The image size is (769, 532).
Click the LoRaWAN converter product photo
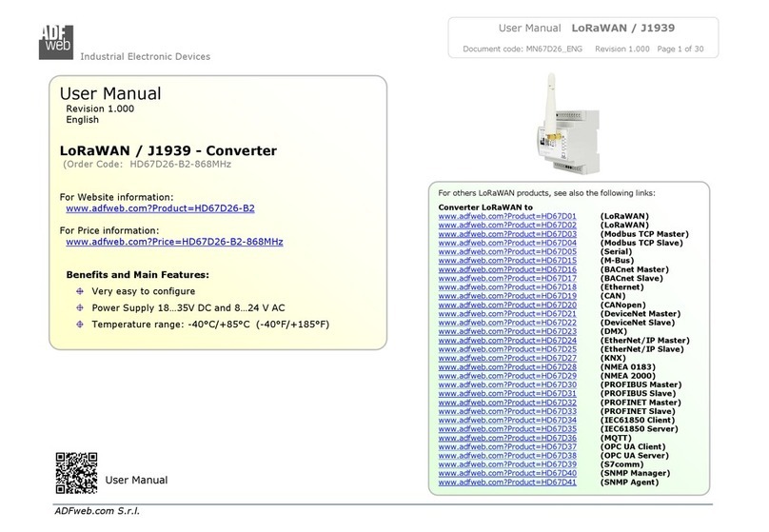570,124
